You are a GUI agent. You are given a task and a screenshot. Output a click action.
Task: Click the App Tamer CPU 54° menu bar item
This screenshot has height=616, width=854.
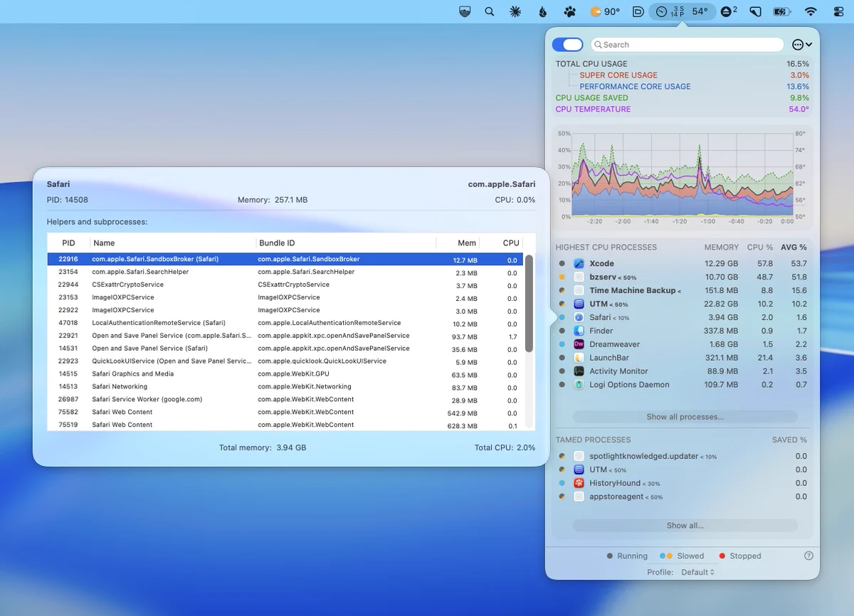682,11
